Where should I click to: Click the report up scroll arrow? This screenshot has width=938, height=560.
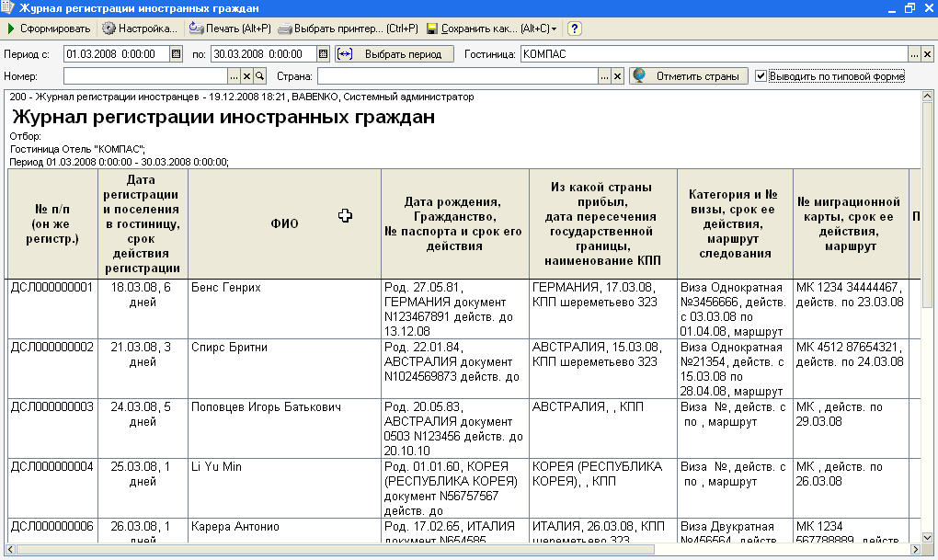(927, 96)
